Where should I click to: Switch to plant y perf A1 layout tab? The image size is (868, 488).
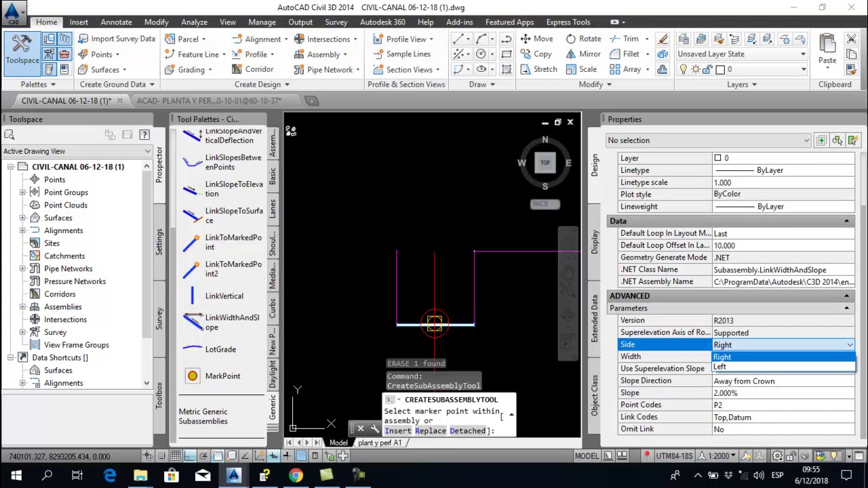click(380, 443)
